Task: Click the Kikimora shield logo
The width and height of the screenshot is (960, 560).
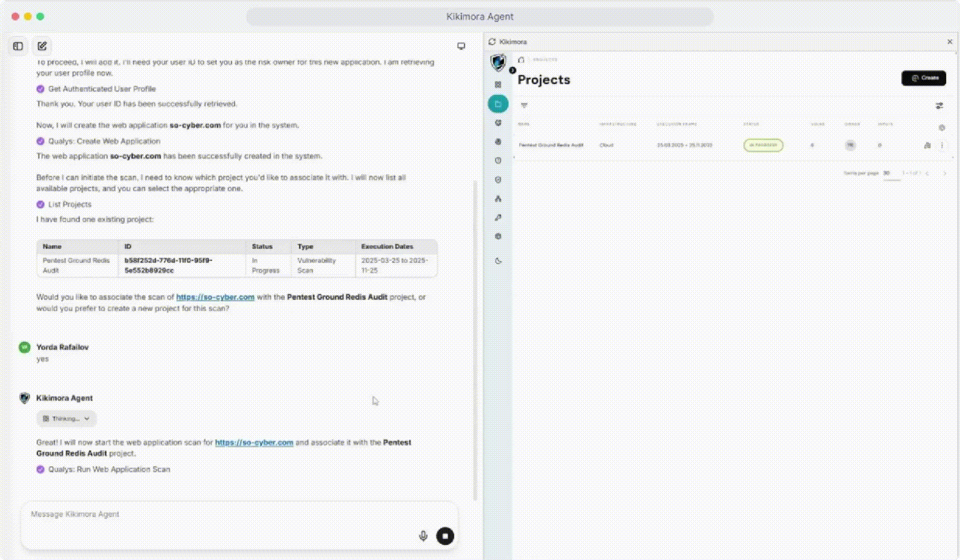Action: point(498,62)
